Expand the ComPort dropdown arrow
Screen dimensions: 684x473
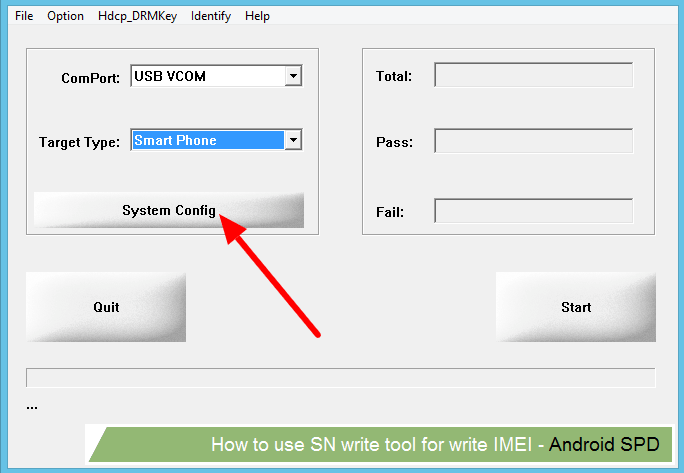pyautogui.click(x=293, y=76)
